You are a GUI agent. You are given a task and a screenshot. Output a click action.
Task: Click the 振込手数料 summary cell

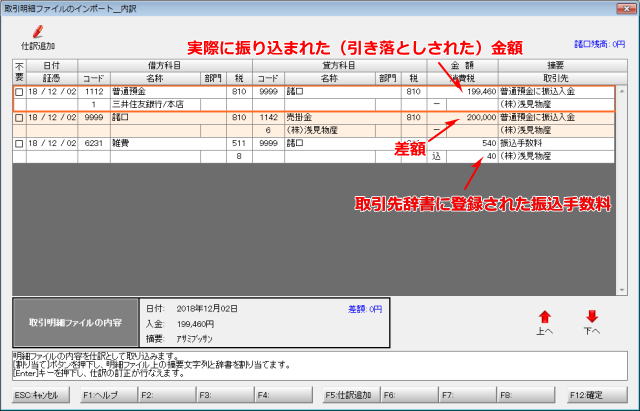(x=556, y=143)
